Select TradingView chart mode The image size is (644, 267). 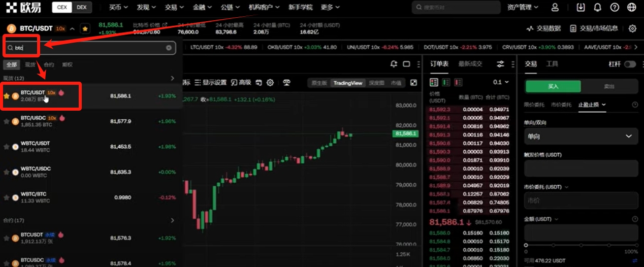[x=348, y=83]
